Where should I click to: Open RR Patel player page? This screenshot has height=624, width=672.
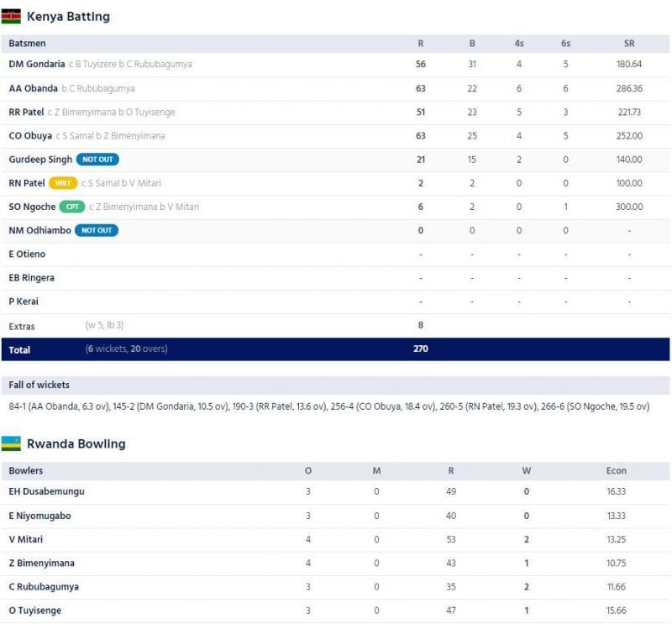(26, 113)
